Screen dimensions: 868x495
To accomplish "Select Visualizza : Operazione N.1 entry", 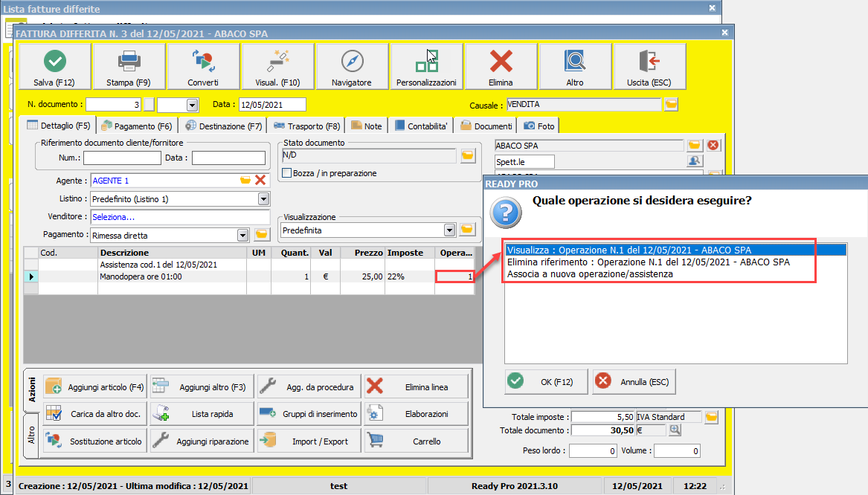I will 676,250.
